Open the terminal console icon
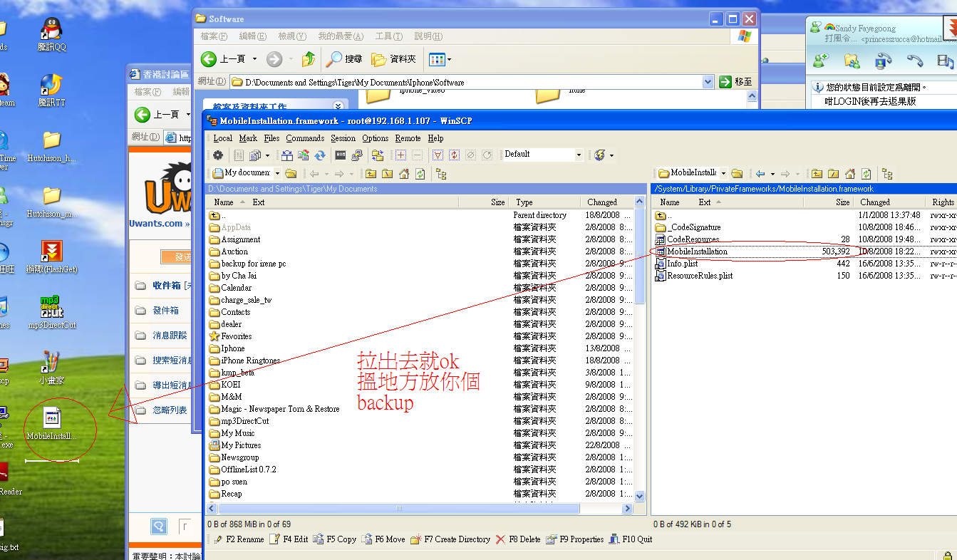The height and width of the screenshot is (560, 957). 341,155
